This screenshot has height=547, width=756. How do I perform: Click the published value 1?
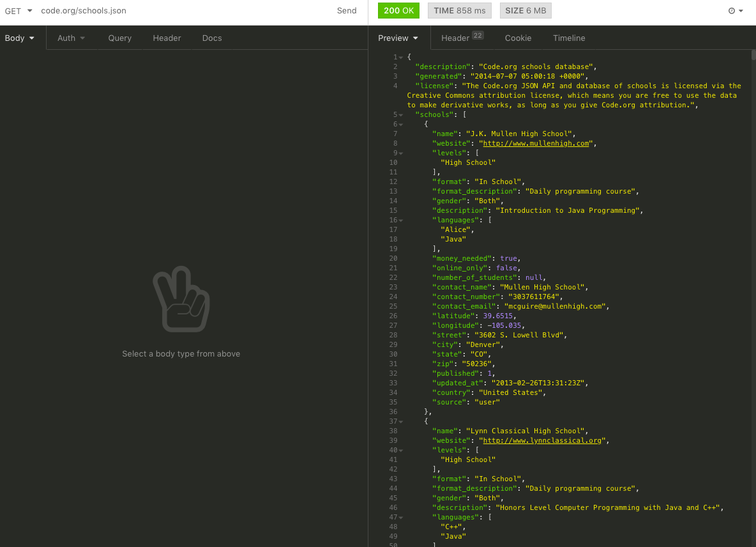point(489,373)
